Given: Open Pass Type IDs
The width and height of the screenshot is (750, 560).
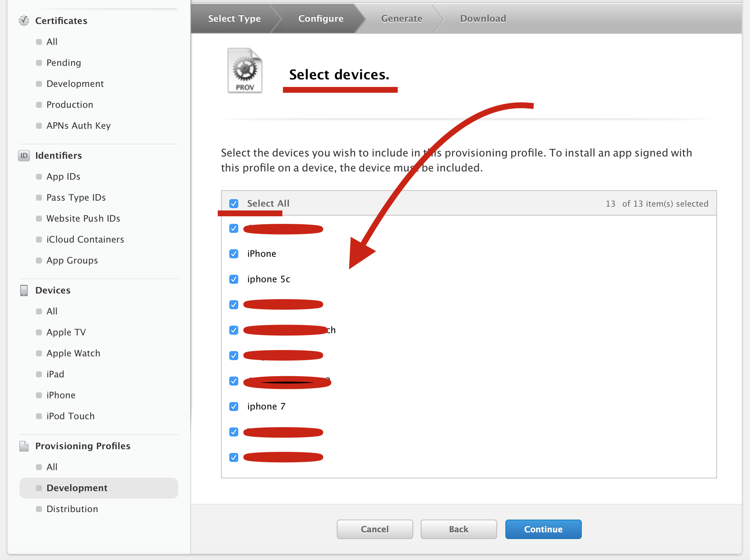Looking at the screenshot, I should (x=76, y=197).
